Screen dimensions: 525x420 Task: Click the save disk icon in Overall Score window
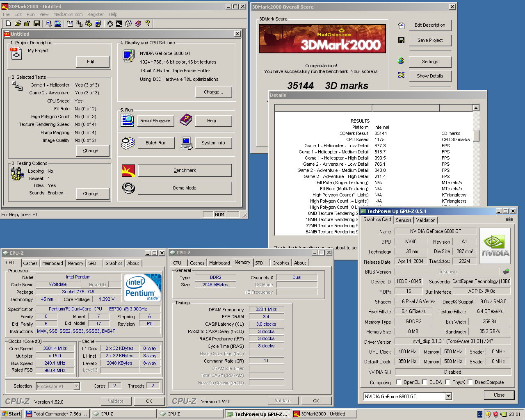point(401,40)
